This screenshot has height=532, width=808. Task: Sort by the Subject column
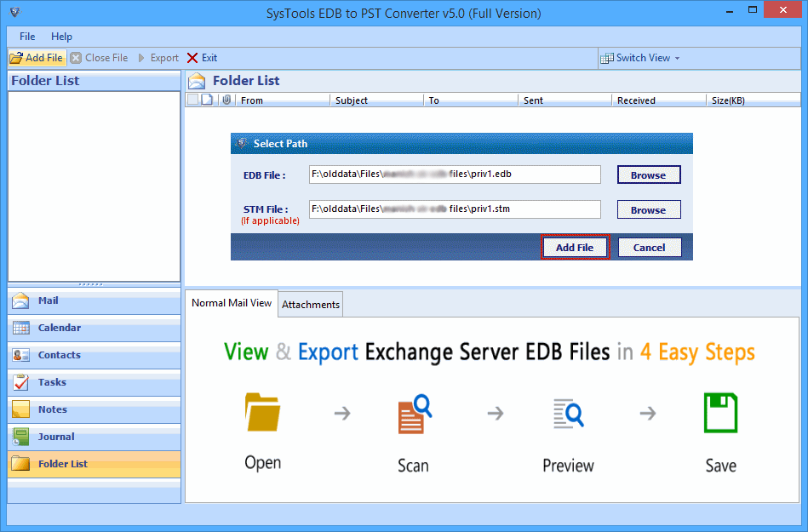pos(376,100)
